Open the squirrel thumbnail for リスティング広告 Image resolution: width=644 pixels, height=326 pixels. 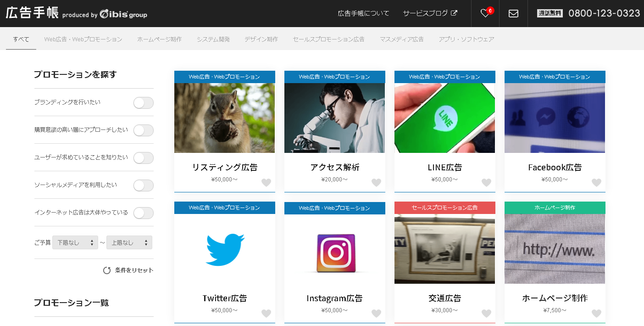tap(225, 118)
